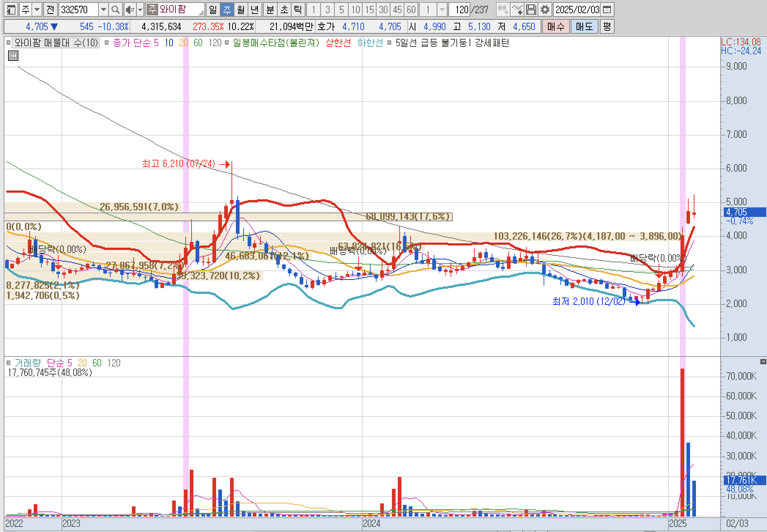Click the grid table icon under legend
Screen dimensions: 767x532
(x=13, y=56)
